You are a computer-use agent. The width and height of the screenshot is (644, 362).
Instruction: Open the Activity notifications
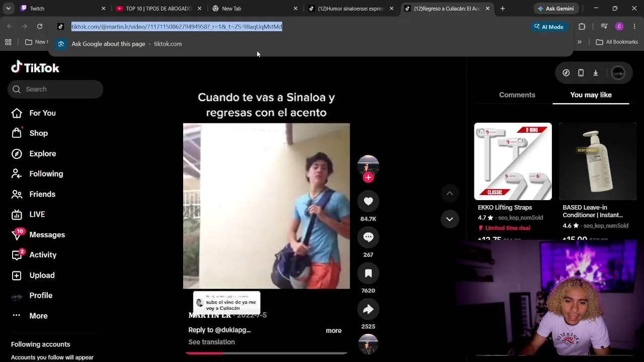[x=34, y=254]
